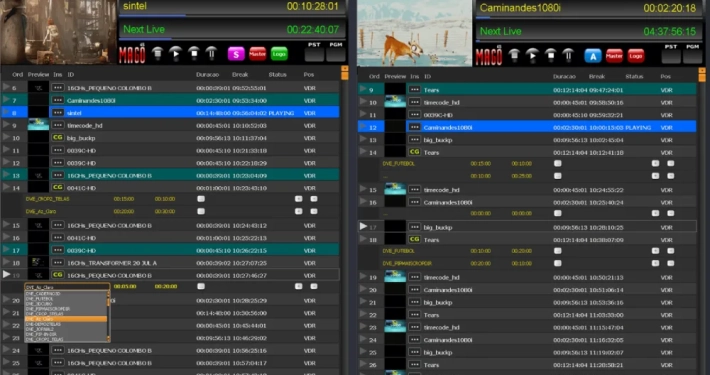The width and height of the screenshot is (710, 375).
Task: Click the PST box in the right player
Action: [x=671, y=57]
